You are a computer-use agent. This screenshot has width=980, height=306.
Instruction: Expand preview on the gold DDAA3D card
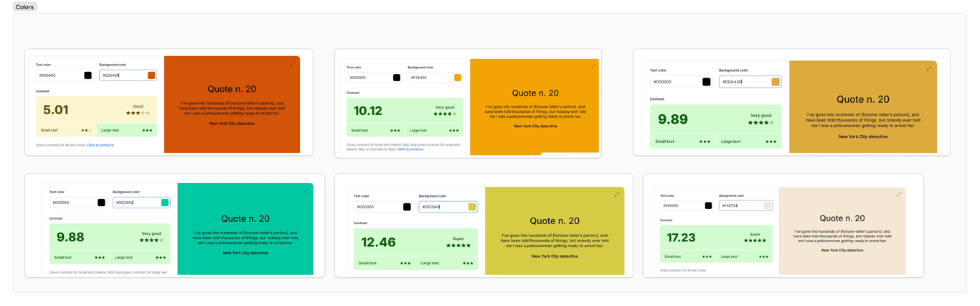[929, 69]
